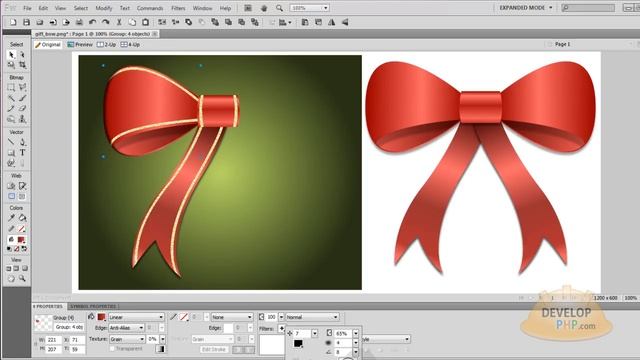Image resolution: width=640 pixels, height=360 pixels.
Task: Switch to the 4-Up view tab
Action: [130, 44]
